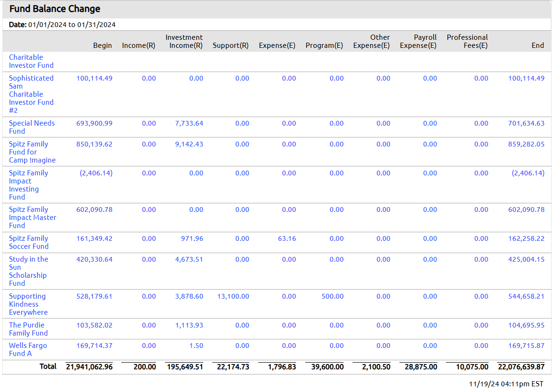Open Spitz Family Impact Master Fund
Screen dimensions: 553x392
(32, 218)
